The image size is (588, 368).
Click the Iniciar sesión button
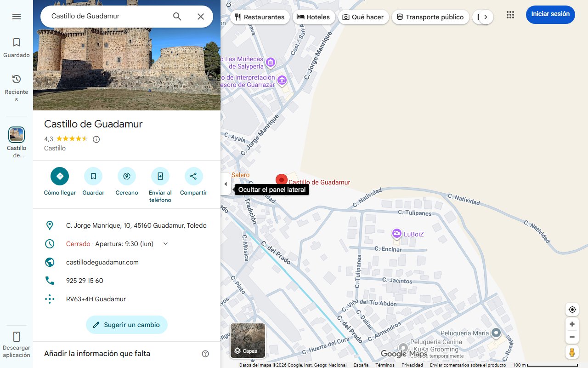550,14
